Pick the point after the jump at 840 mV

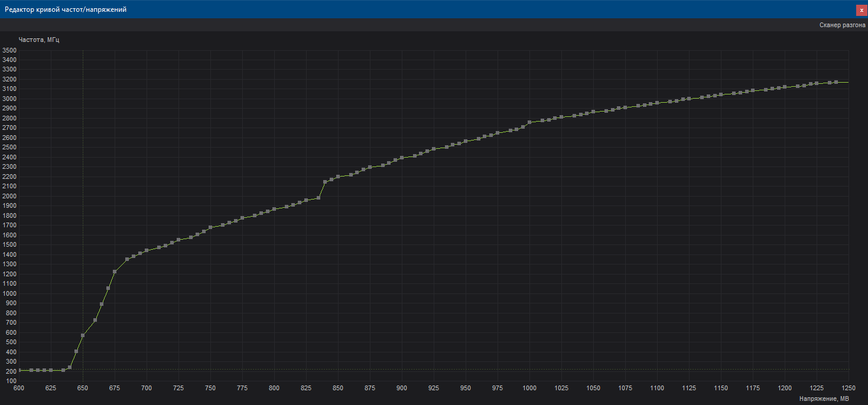325,182
